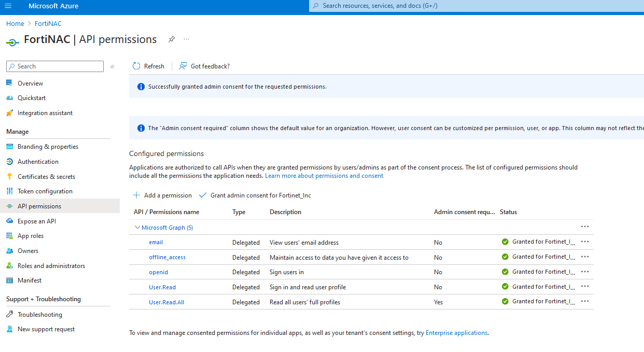
Task: Open the Enterprise applications link
Action: [456, 332]
